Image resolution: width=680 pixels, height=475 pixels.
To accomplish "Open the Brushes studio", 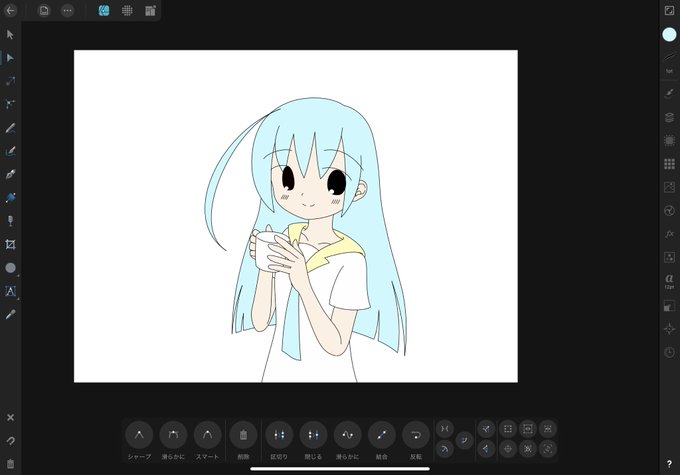I will [669, 93].
